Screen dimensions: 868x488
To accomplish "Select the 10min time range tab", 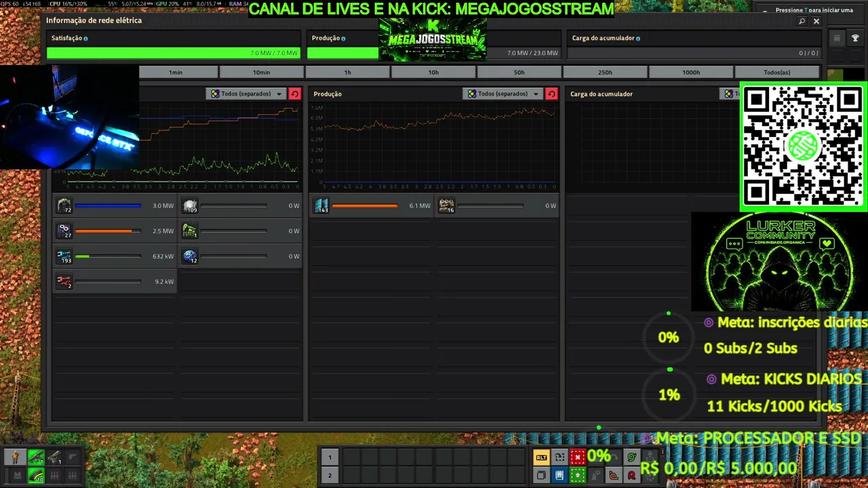I will (x=261, y=72).
